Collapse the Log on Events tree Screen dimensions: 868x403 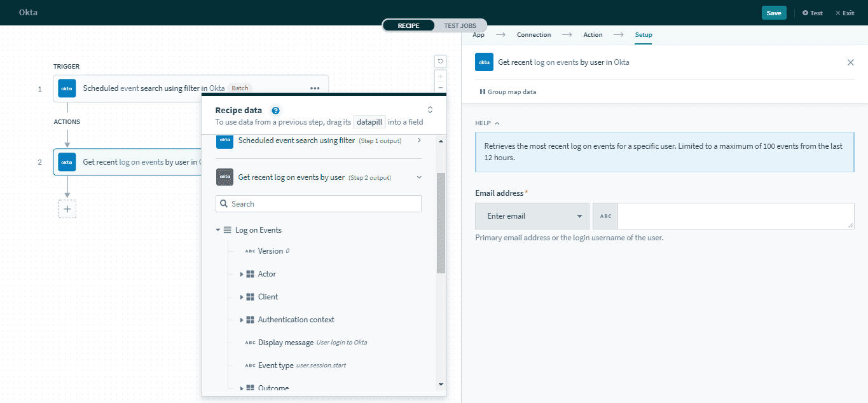coord(217,229)
